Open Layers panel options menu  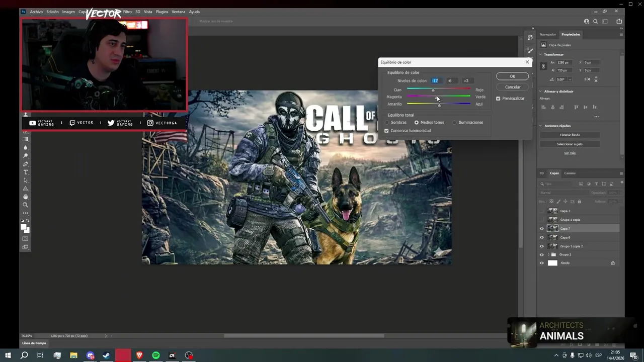(x=621, y=173)
